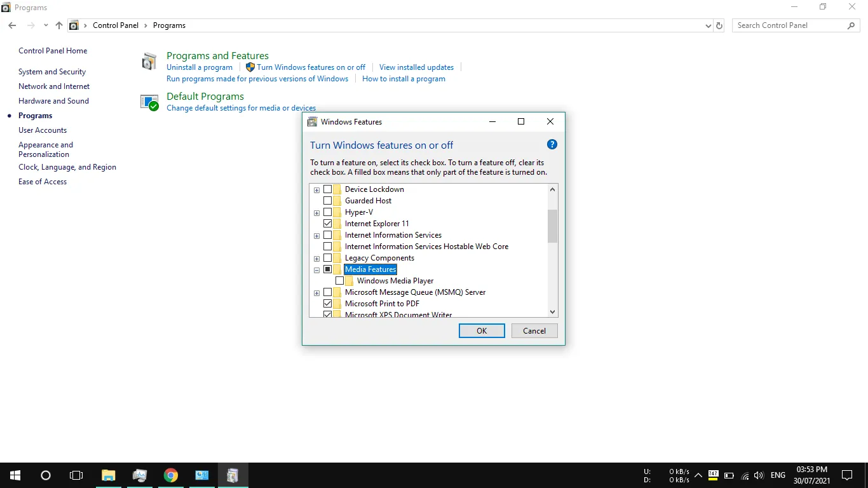
Task: Uncheck Microsoft Print to PDF
Action: (x=328, y=304)
